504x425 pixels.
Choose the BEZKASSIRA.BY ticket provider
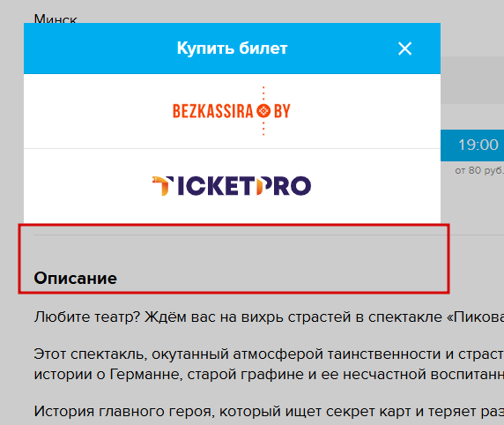pos(232,111)
